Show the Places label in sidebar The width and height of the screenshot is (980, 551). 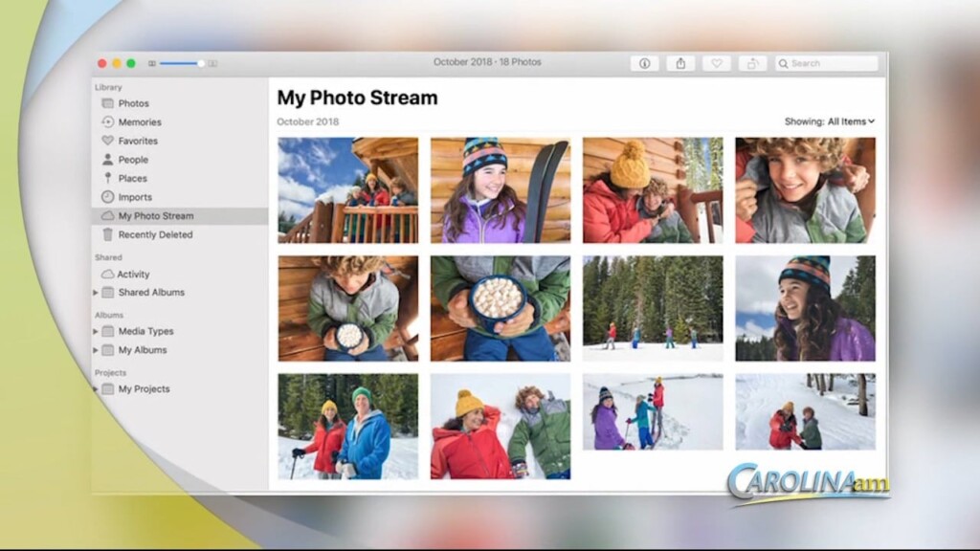pyautogui.click(x=132, y=178)
